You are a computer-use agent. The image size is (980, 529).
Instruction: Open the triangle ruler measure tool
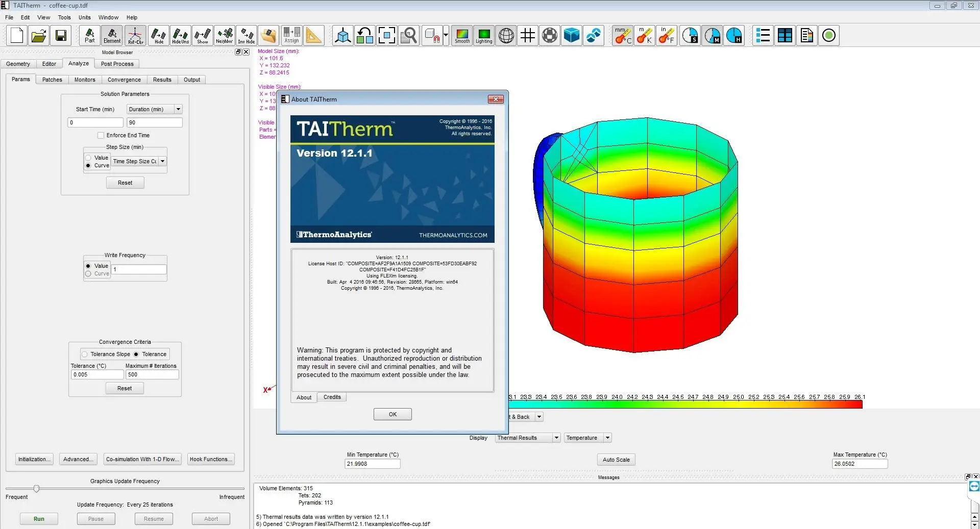313,36
